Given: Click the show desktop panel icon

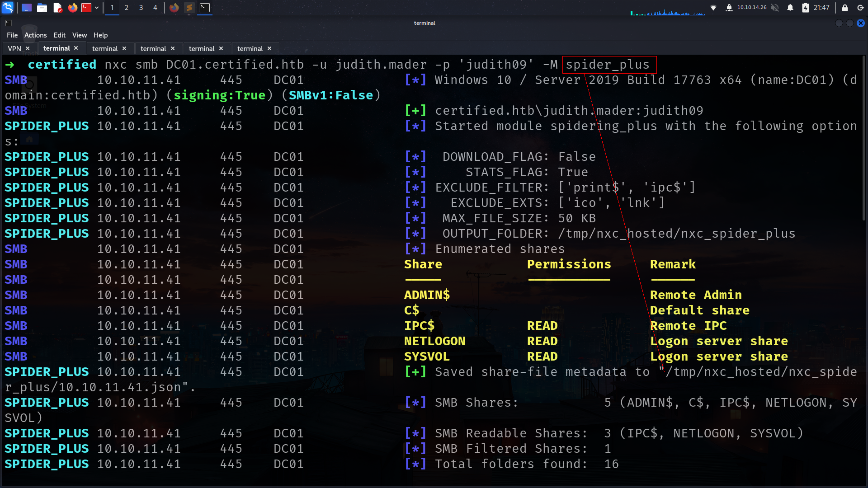Looking at the screenshot, I should (27, 8).
